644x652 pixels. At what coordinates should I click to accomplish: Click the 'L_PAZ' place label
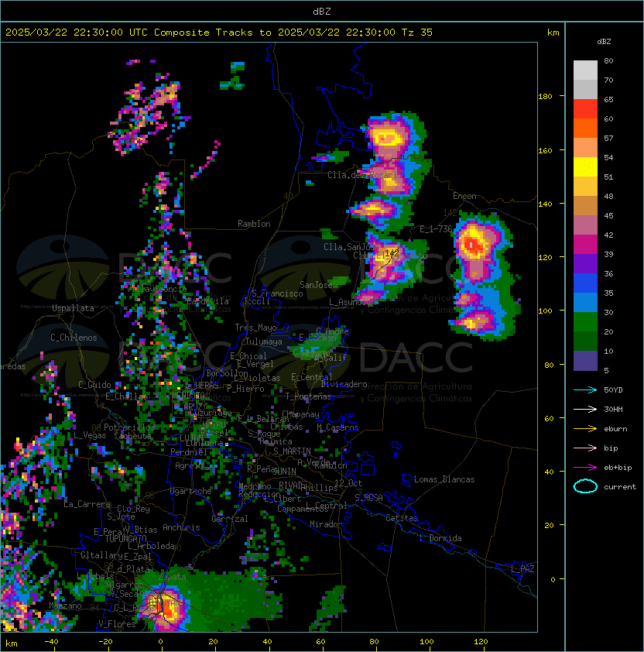[522, 569]
